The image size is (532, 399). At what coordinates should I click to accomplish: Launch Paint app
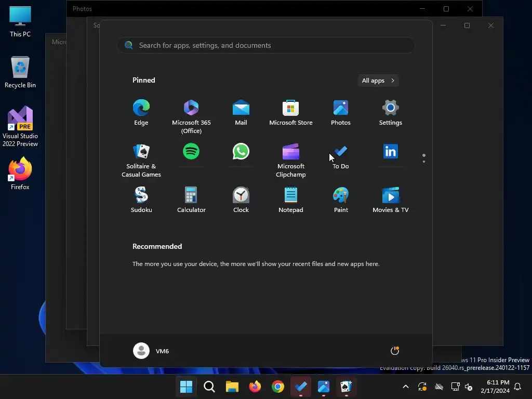pyautogui.click(x=341, y=200)
